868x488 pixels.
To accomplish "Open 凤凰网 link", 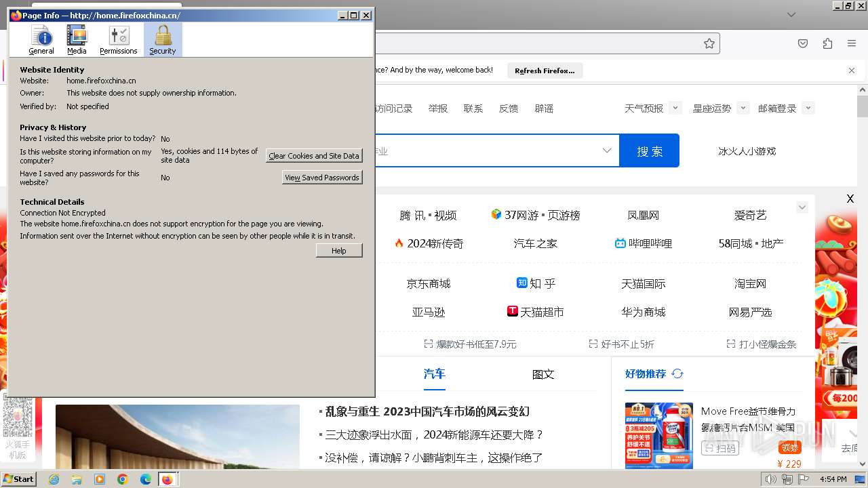I will pyautogui.click(x=644, y=216).
